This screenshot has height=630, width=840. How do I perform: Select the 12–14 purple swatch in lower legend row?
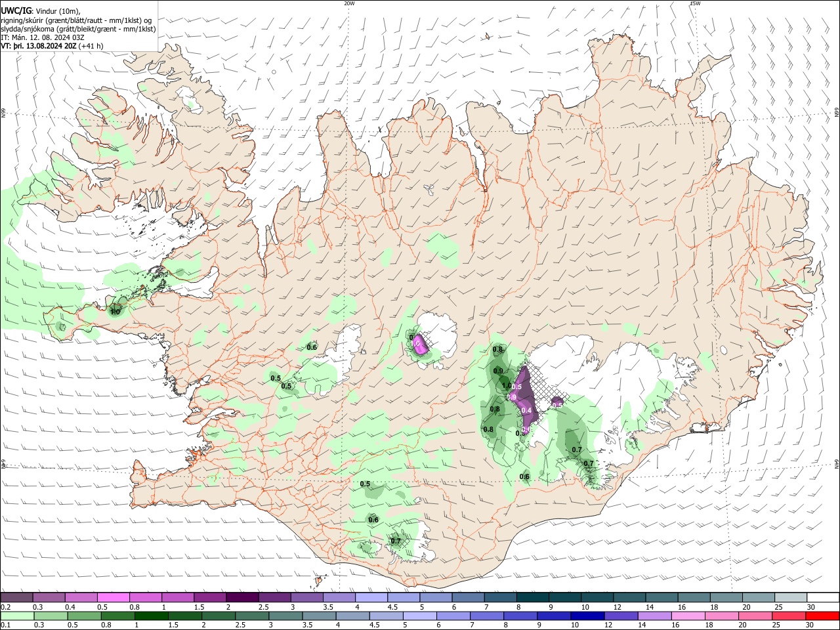tap(620, 616)
